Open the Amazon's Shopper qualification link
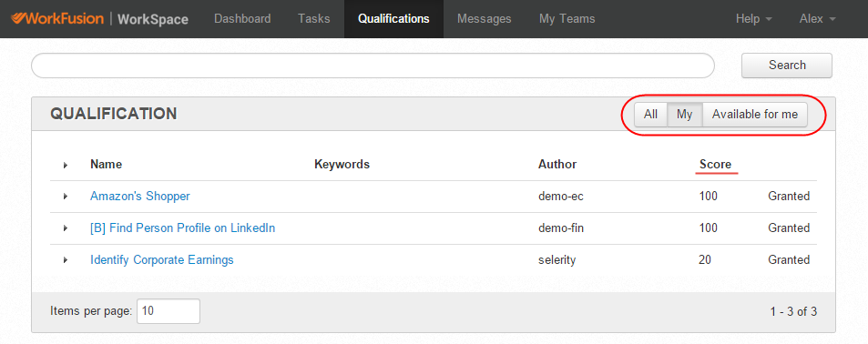 tap(140, 197)
